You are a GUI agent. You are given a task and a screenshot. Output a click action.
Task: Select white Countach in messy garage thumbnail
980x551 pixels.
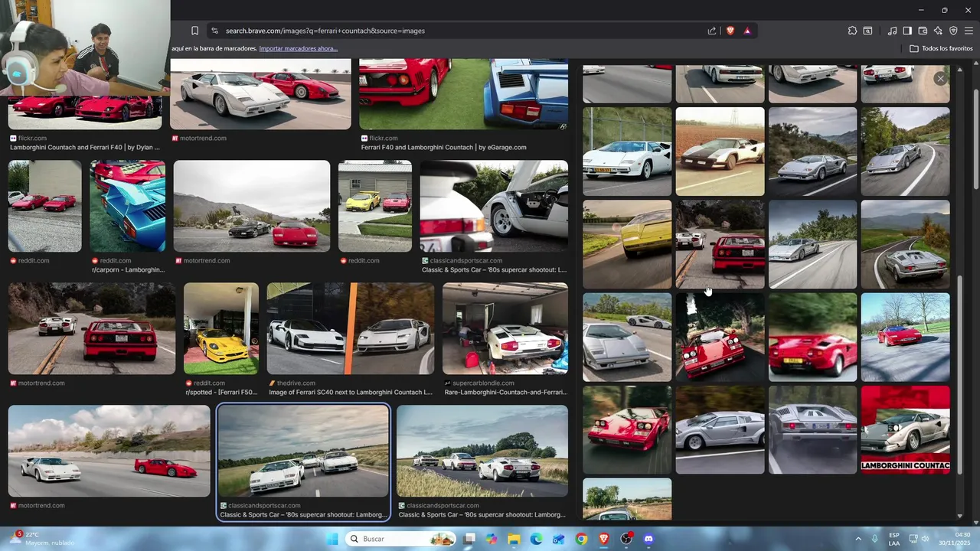505,328
